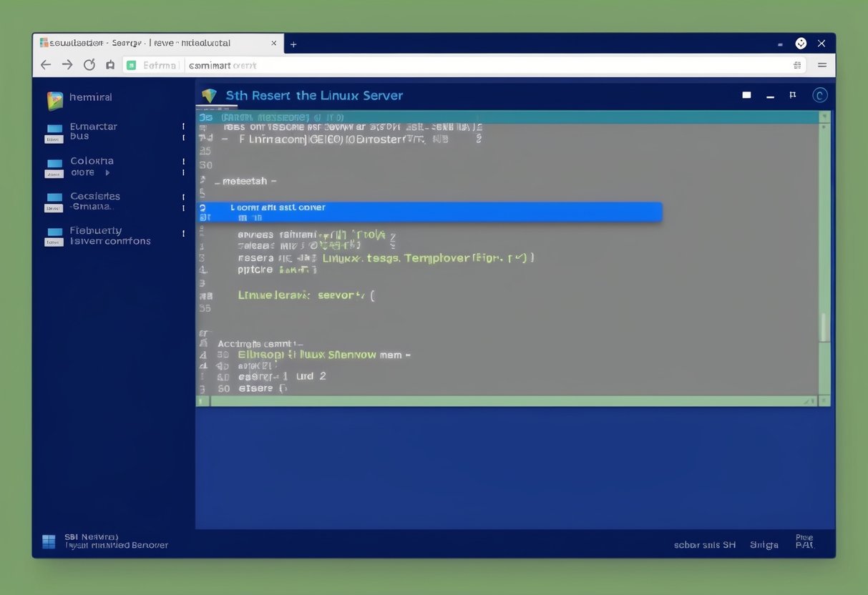Open a new browser tab
Viewport: 868px width, 595px height.
coord(293,43)
